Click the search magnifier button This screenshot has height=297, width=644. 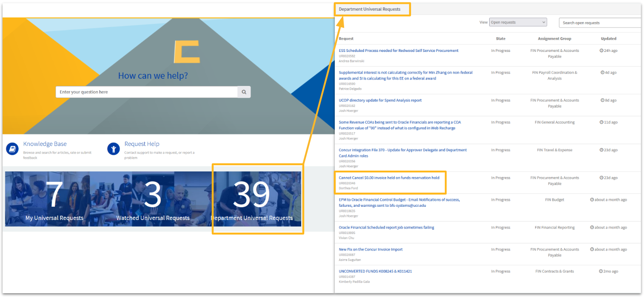click(x=244, y=92)
